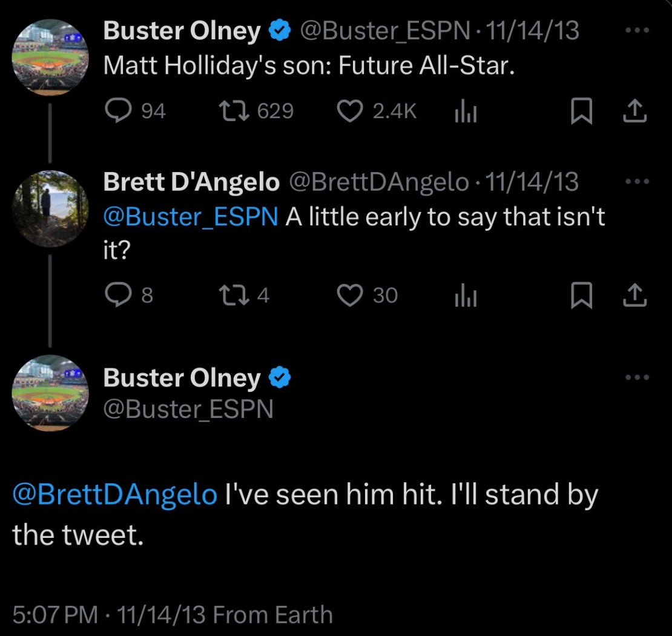672x636 pixels.
Task: Open more options for the first tweet
Action: click(636, 31)
